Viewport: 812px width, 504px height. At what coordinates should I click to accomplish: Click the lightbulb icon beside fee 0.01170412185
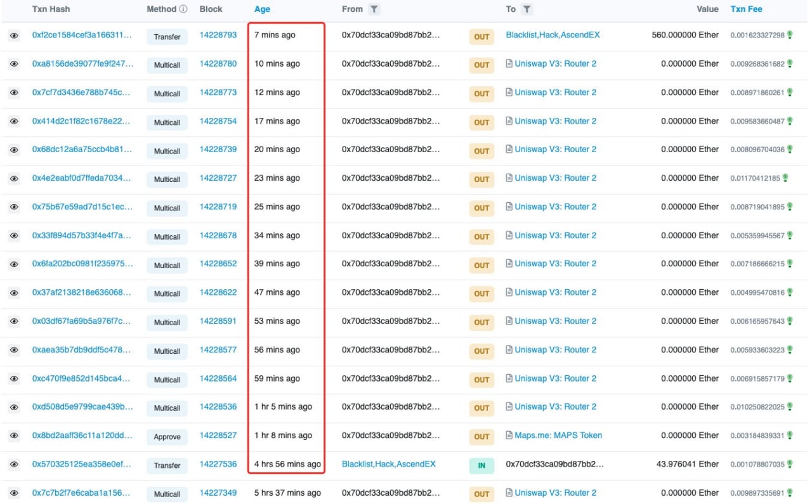point(786,178)
